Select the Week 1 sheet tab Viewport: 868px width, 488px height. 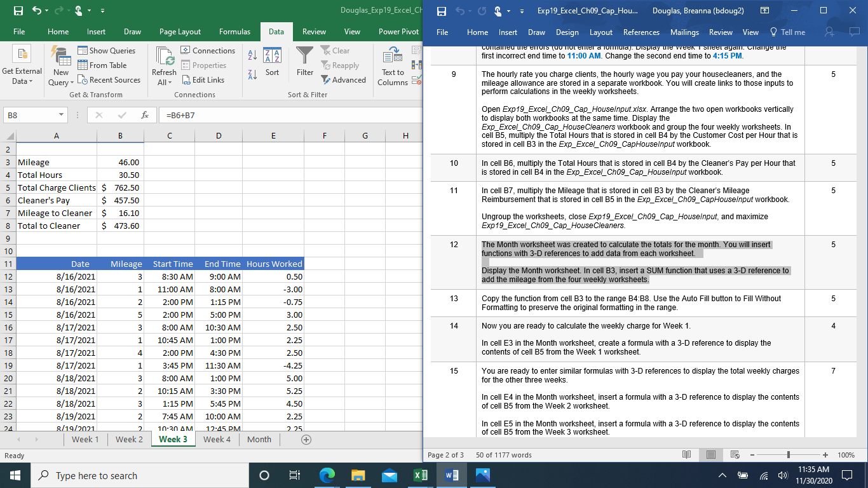86,439
